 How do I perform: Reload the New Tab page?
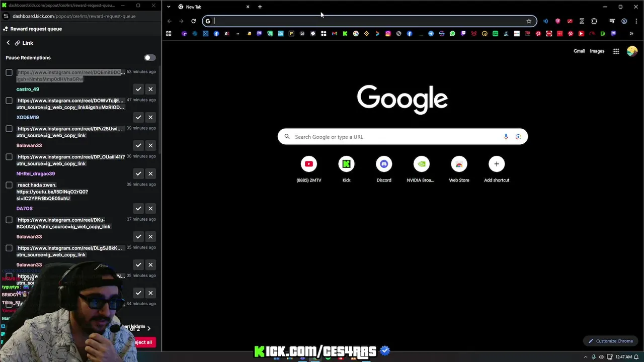193,21
